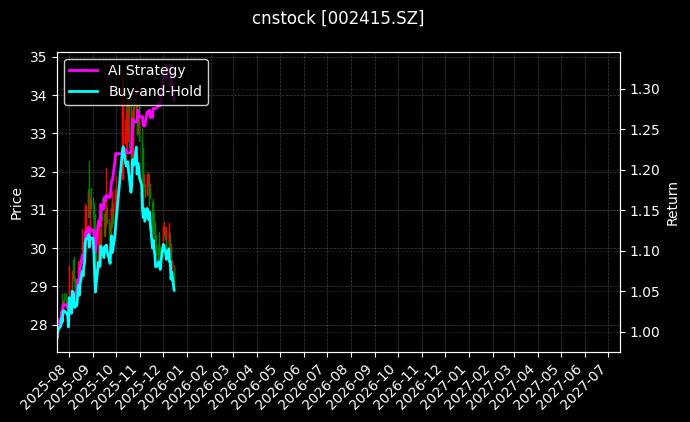Click the Price axis label
Image resolution: width=690 pixels, height=422 pixels.
point(16,205)
